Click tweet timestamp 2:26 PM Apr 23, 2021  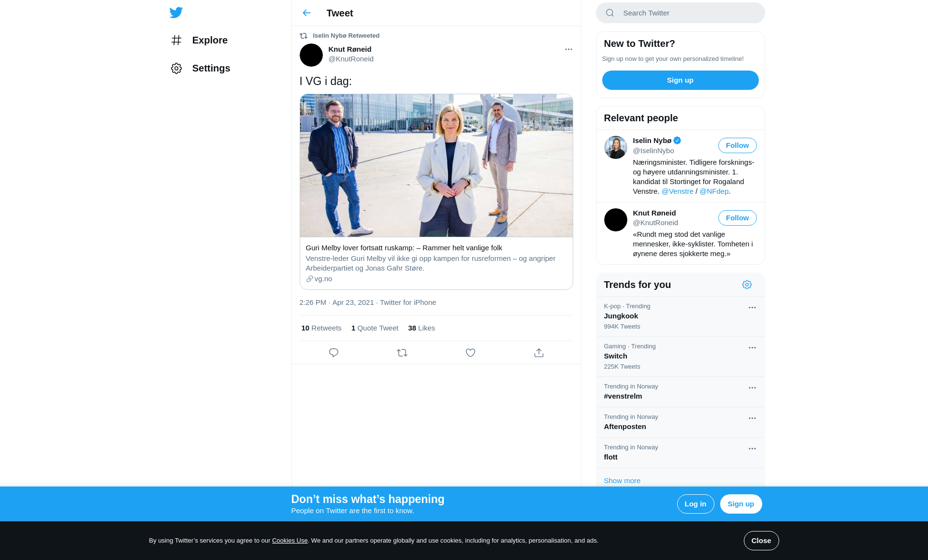336,302
